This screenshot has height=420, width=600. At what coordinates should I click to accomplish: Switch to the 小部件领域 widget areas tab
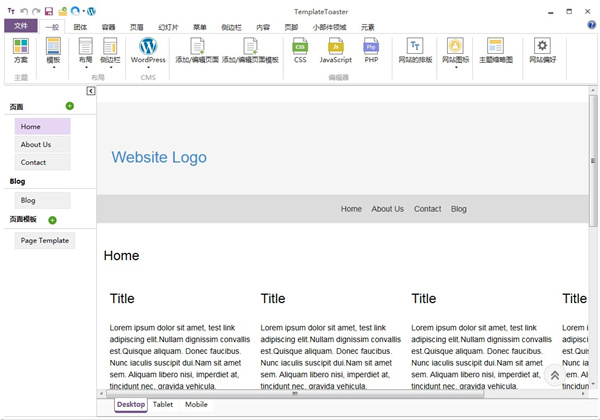pos(329,27)
